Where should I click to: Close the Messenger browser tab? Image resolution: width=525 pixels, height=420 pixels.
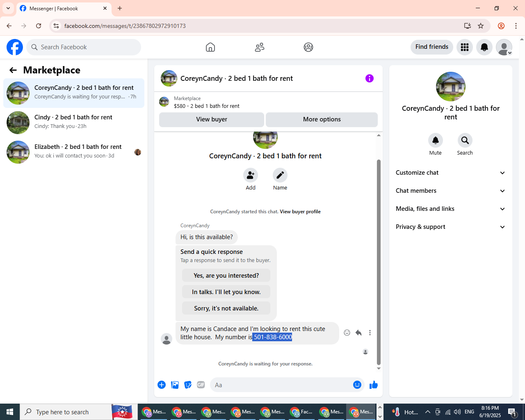105,8
